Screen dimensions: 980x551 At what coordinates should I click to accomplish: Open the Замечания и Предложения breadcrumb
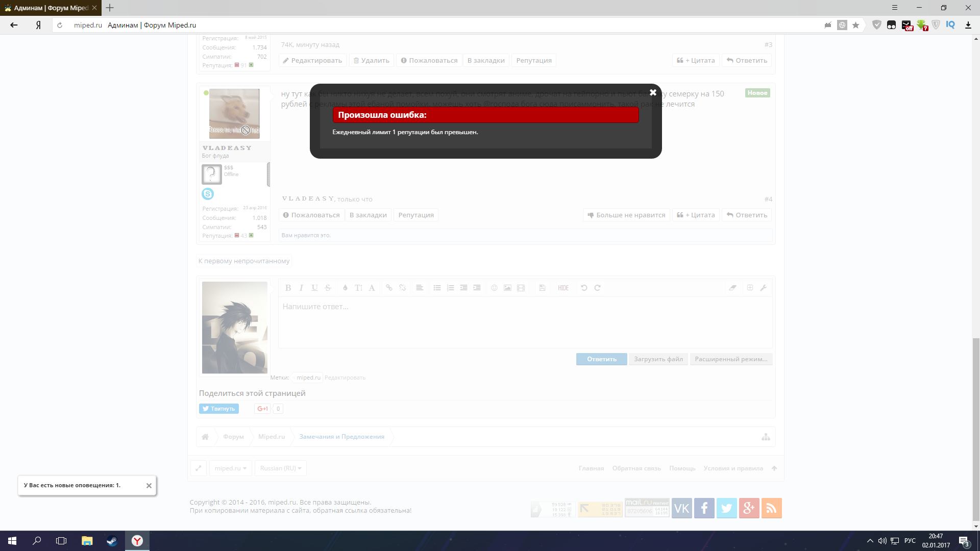click(x=342, y=437)
